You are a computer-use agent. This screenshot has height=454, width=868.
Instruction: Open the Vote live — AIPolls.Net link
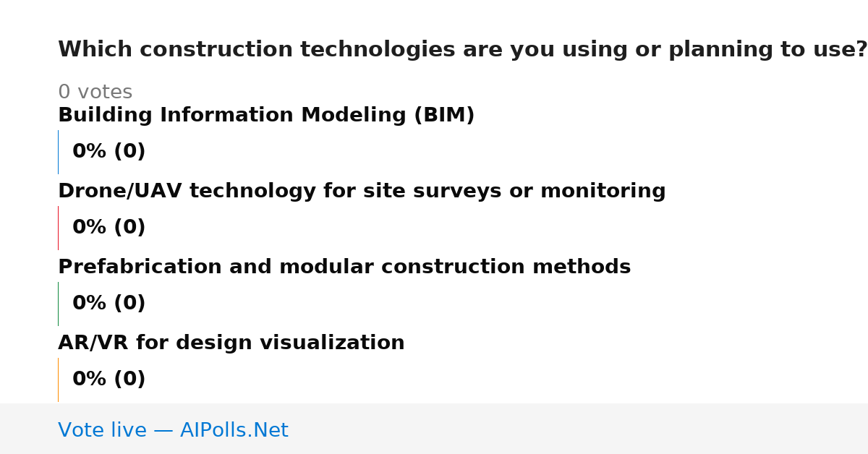pos(173,431)
